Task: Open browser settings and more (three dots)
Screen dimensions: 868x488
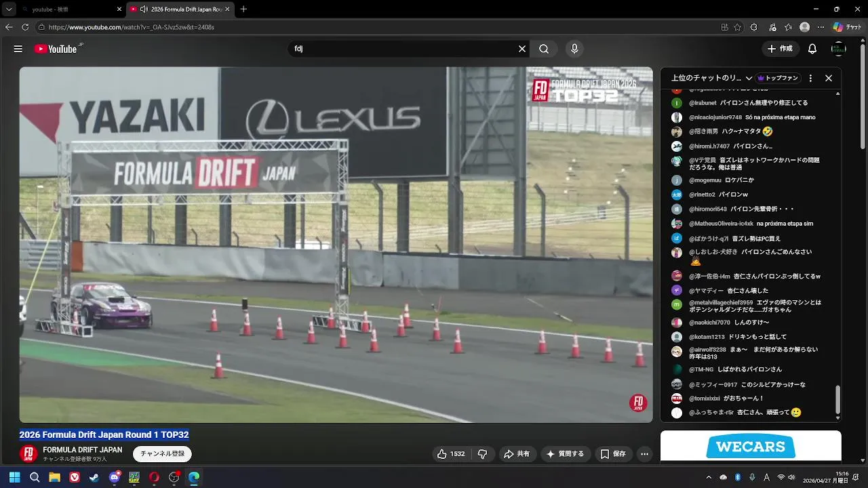Action: click(x=821, y=27)
